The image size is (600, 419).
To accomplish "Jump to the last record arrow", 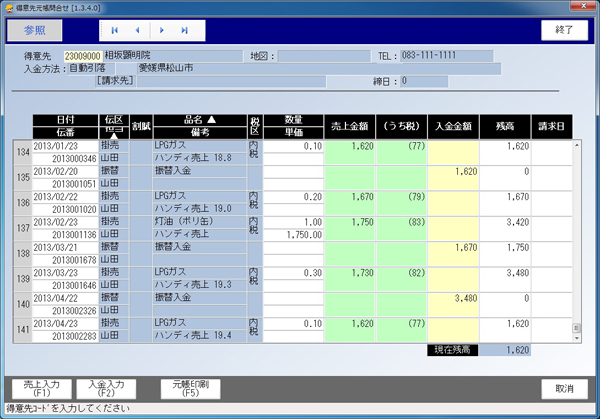I will [185, 31].
